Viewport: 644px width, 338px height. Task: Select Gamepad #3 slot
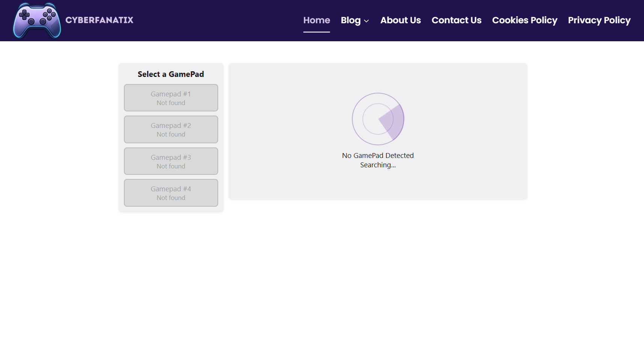(171, 161)
